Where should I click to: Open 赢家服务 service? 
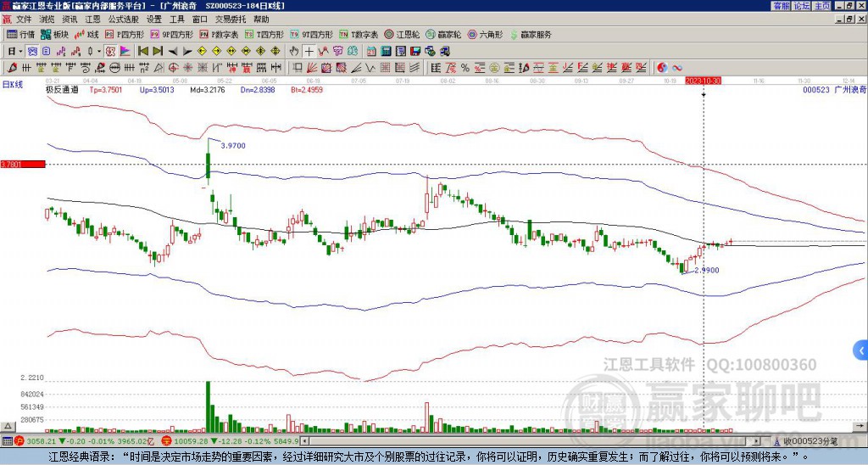[x=531, y=34]
